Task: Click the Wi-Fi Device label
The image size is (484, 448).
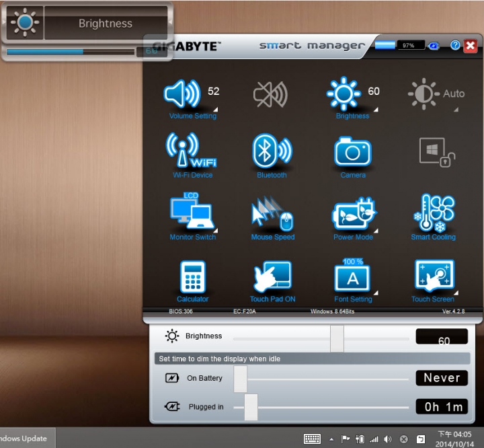Action: coord(193,175)
